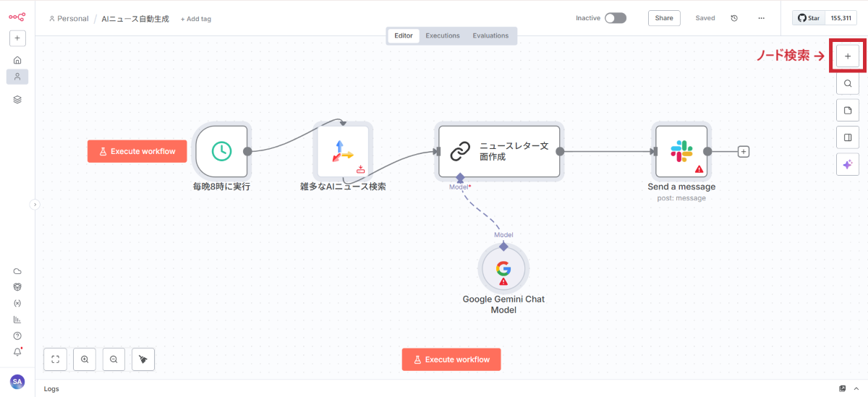The height and width of the screenshot is (397, 868).
Task: Switch to the Evaluations tab
Action: coord(490,35)
